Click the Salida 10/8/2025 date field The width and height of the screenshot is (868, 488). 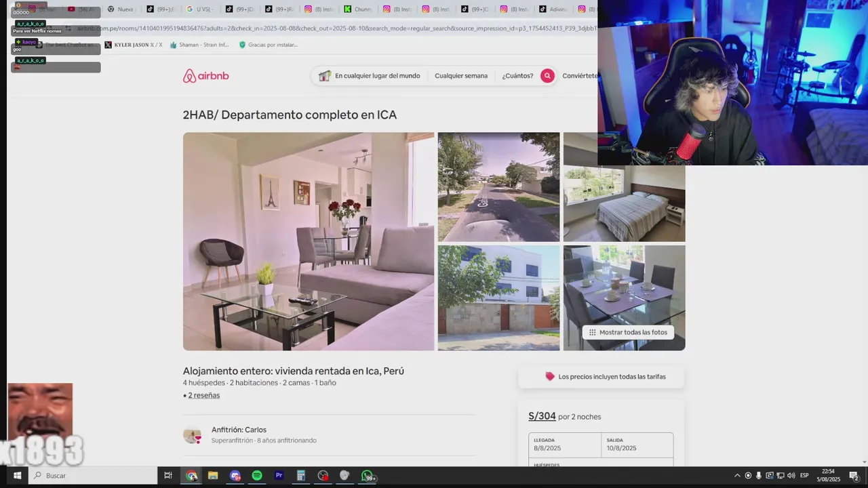(637, 445)
